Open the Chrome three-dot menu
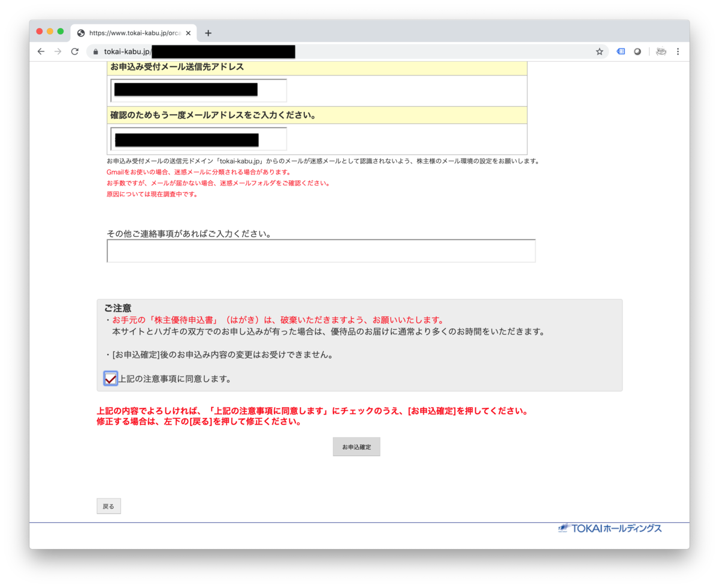 [678, 51]
